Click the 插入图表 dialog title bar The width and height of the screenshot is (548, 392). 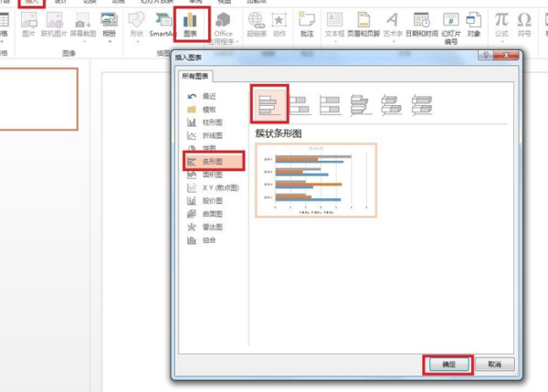[325, 57]
